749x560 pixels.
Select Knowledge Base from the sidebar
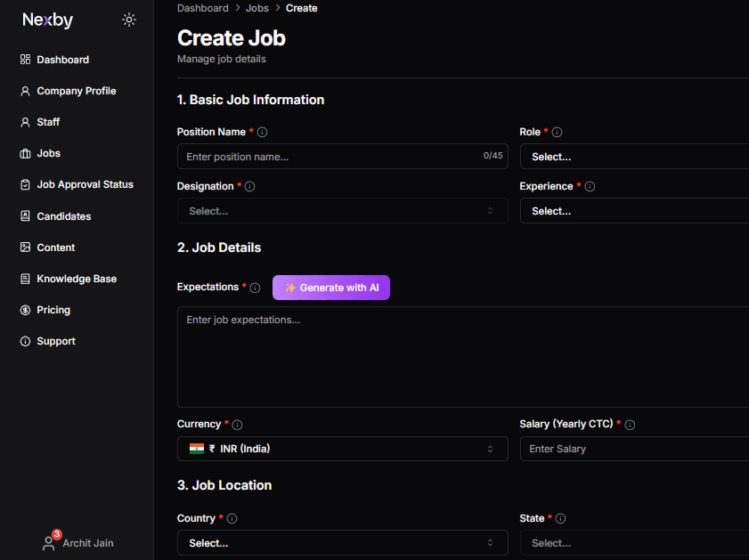[x=77, y=278]
